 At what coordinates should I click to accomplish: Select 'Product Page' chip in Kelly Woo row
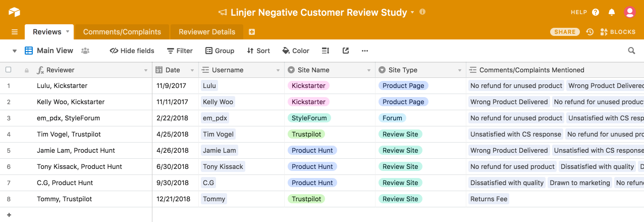click(403, 102)
